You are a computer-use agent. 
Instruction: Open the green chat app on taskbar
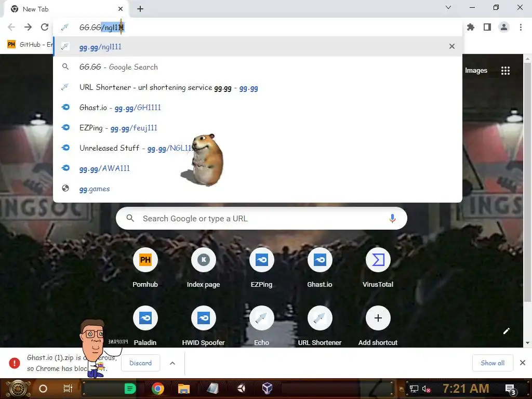130,389
